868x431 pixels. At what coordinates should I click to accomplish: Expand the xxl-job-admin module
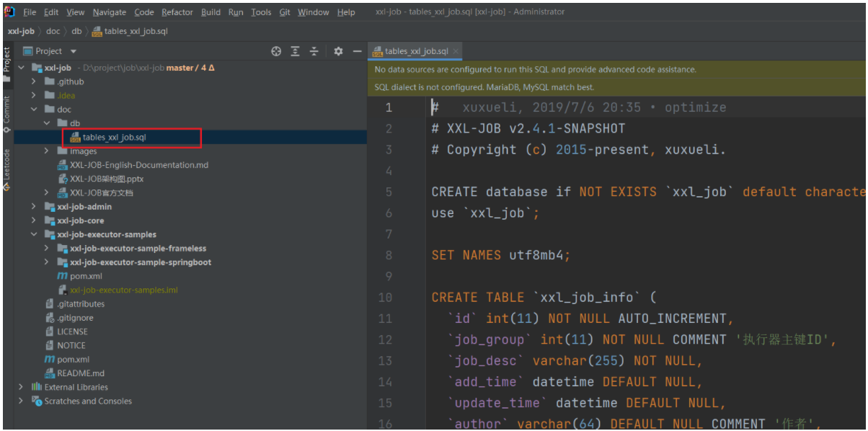[x=33, y=207]
